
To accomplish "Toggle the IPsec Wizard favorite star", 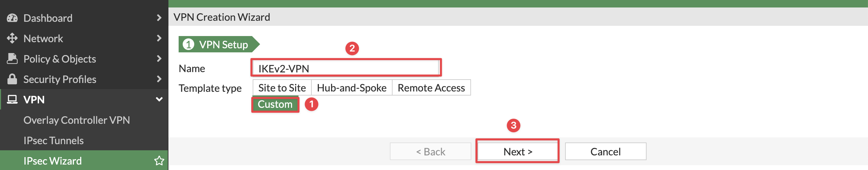I will (x=159, y=160).
